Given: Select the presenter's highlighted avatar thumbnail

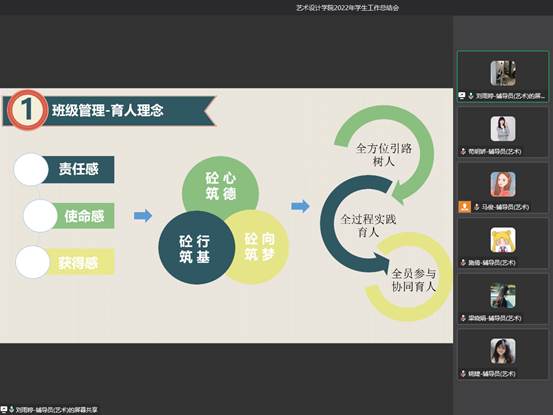Looking at the screenshot, I should pos(503,73).
